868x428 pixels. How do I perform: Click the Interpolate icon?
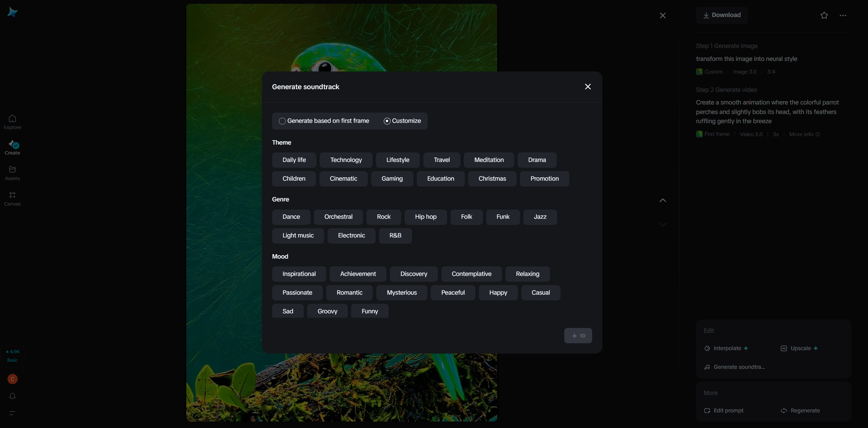point(707,348)
